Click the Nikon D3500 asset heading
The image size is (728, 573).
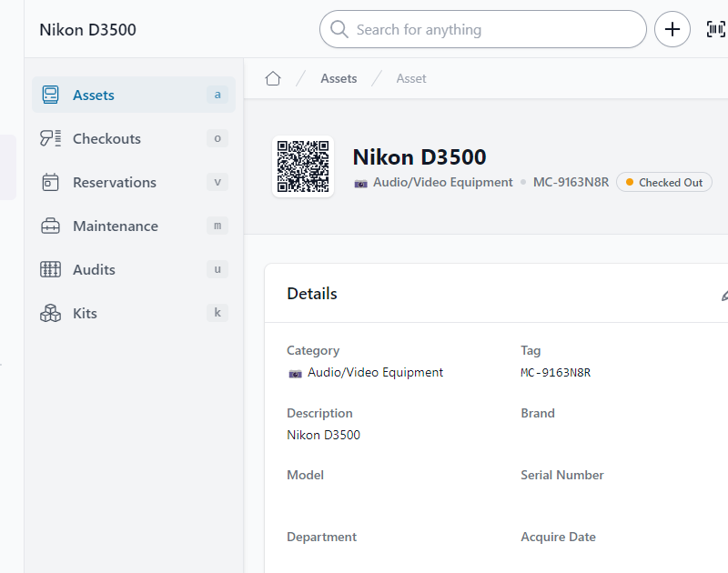coord(420,156)
